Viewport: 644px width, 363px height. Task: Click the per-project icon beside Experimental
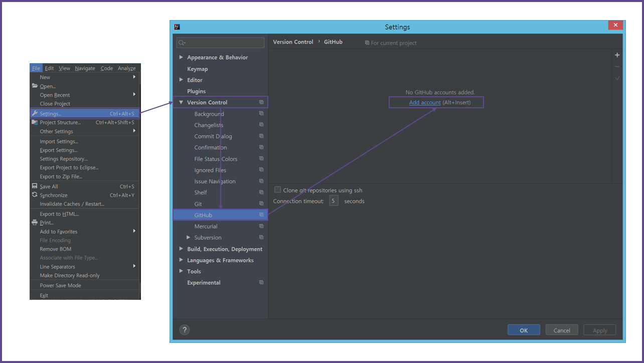pyautogui.click(x=261, y=283)
